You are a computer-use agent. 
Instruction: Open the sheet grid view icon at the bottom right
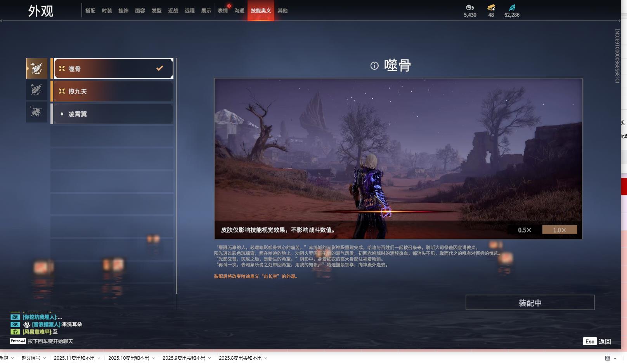(608, 358)
